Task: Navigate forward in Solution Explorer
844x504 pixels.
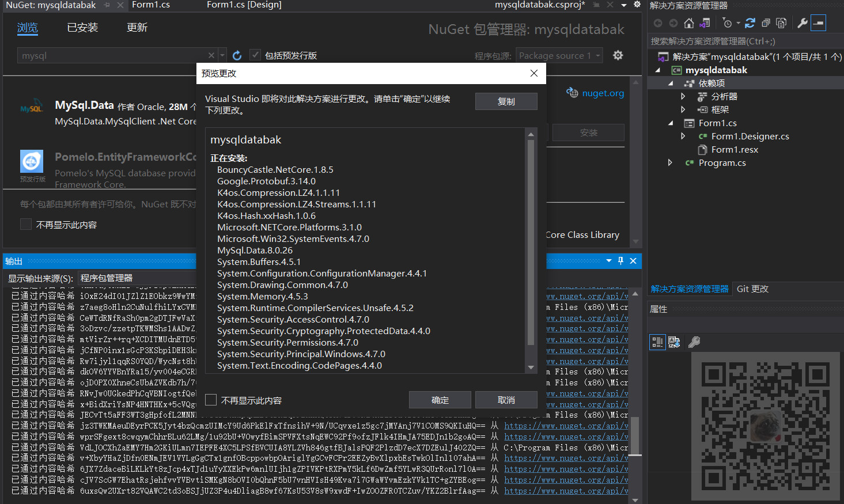Action: click(x=673, y=23)
